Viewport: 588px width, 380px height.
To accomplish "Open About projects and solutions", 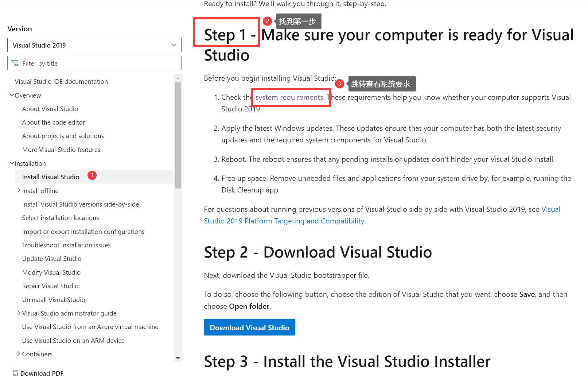I will click(x=63, y=136).
